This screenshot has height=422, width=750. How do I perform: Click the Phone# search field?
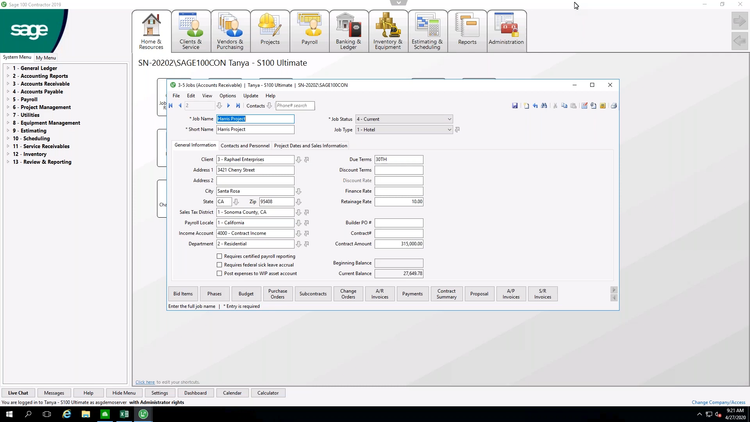(295, 106)
